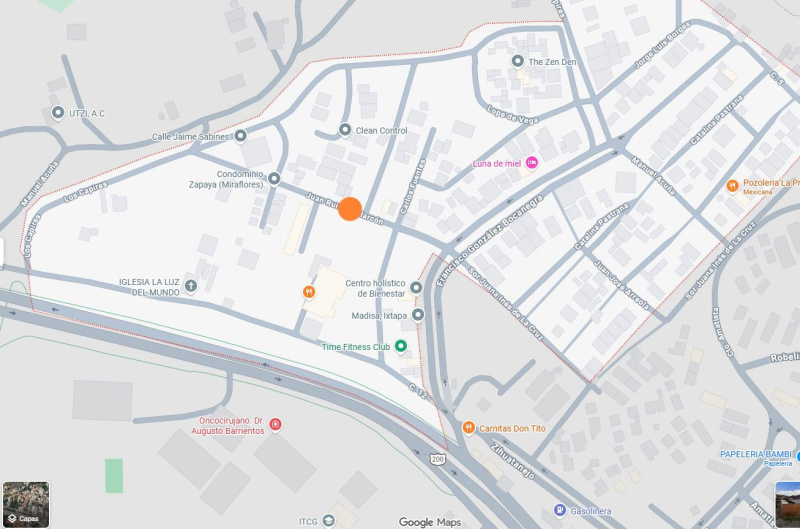Click the Iglesia La Luz del Mundo church icon

pyautogui.click(x=191, y=286)
